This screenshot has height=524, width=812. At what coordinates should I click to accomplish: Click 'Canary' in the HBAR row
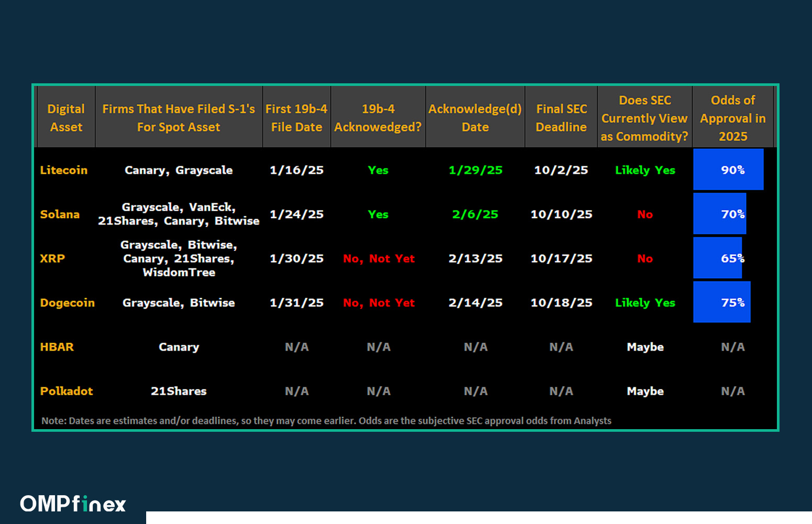click(179, 347)
